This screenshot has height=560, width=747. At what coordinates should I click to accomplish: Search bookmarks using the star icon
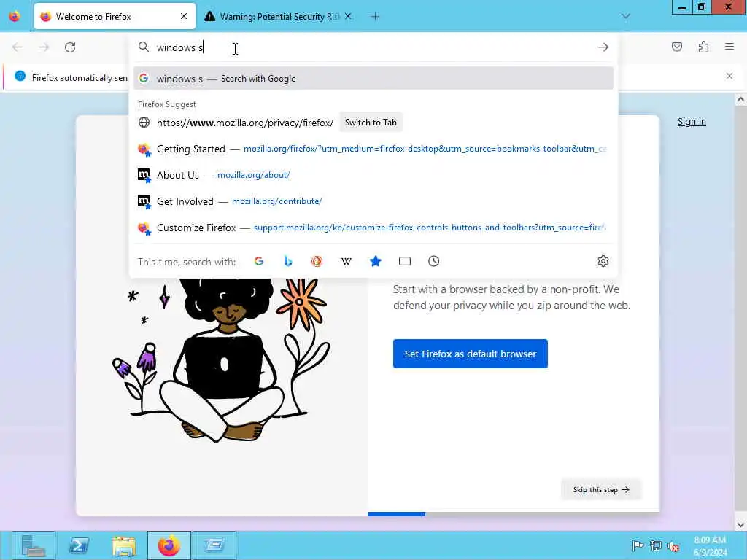point(376,261)
